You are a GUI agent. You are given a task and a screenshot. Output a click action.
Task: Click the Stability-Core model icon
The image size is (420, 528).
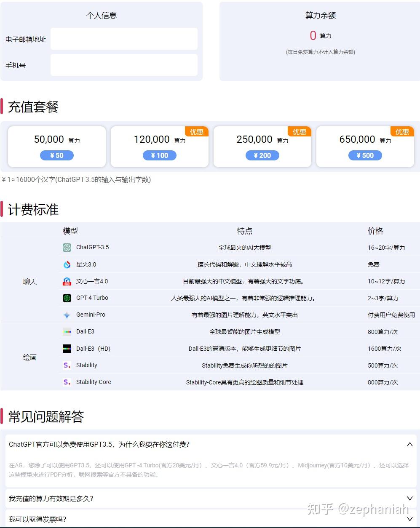pos(67,382)
